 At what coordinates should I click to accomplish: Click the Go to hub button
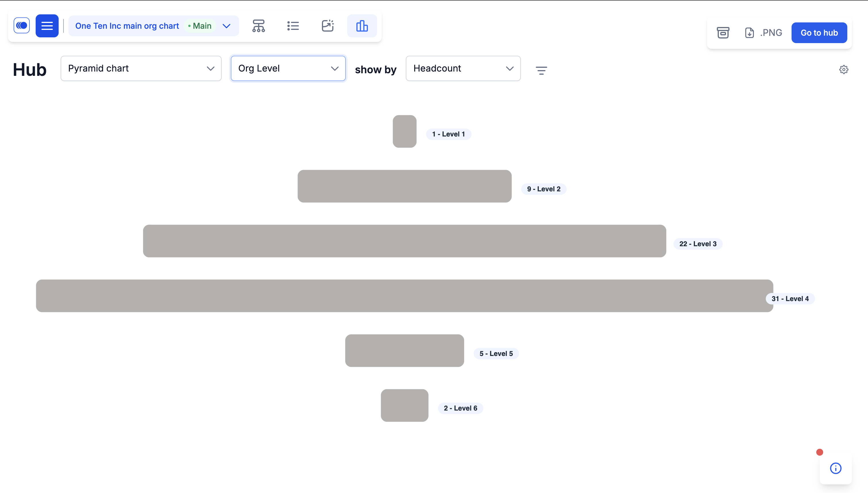click(819, 33)
